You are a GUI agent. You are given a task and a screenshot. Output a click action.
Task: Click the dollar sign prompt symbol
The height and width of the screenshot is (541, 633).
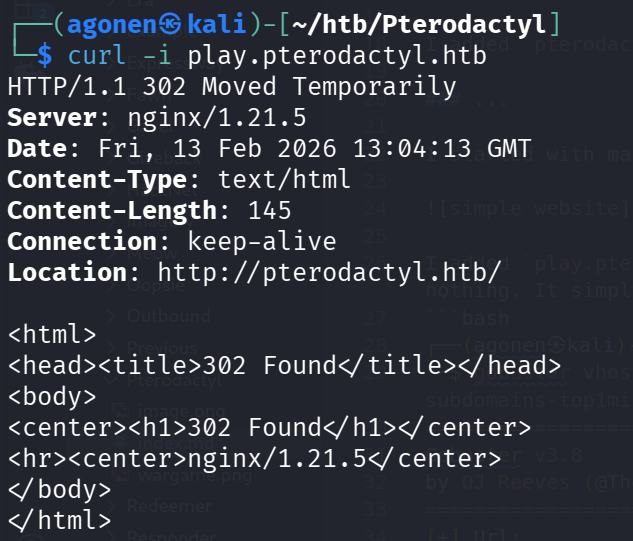pos(45,55)
